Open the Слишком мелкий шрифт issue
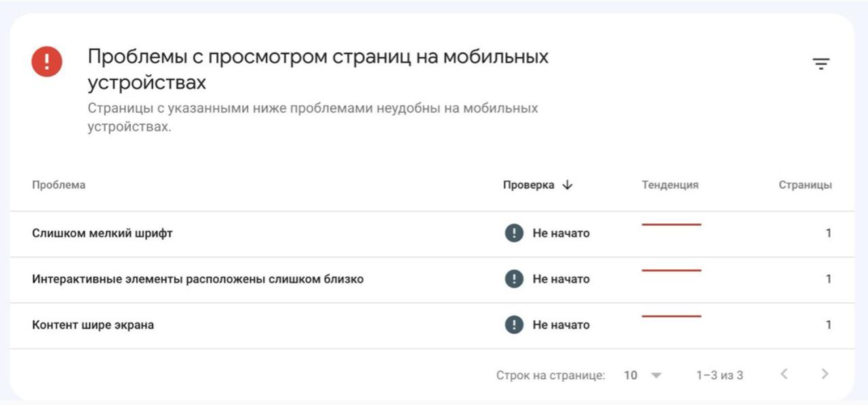Image resolution: width=868 pixels, height=405 pixels. pyautogui.click(x=102, y=233)
